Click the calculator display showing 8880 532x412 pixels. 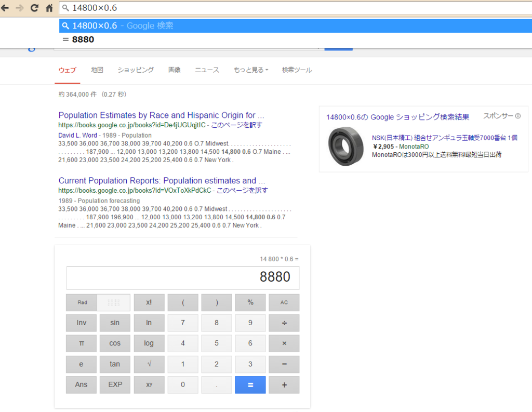[x=183, y=277]
